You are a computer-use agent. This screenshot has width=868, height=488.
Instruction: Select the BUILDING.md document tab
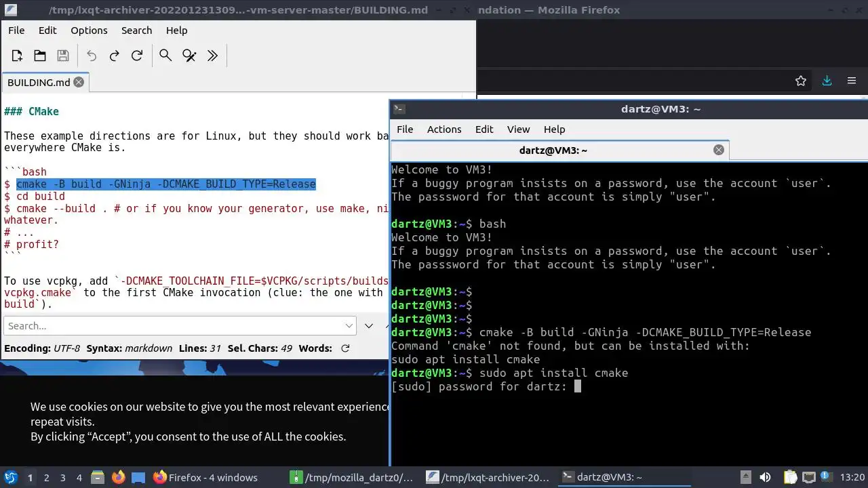(45, 82)
